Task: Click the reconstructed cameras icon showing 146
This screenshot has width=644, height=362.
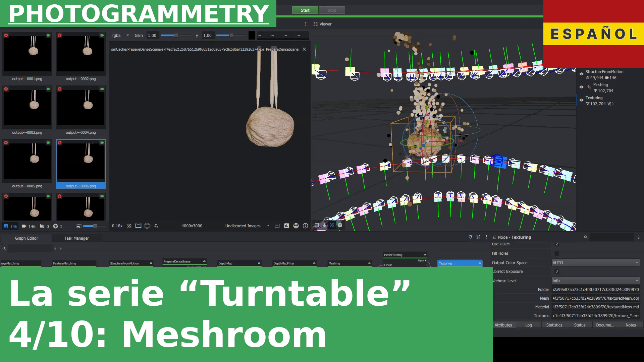Action: tap(24, 226)
